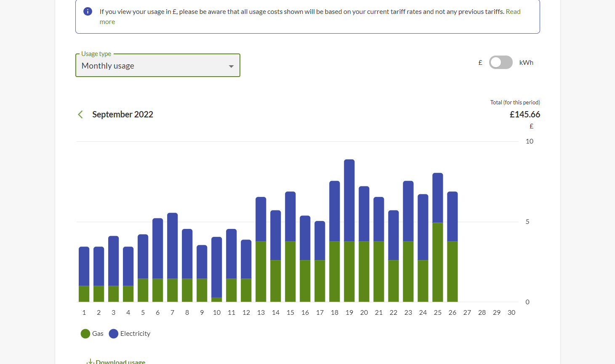615x364 pixels.
Task: Click the green Gas legend circle
Action: click(85, 334)
